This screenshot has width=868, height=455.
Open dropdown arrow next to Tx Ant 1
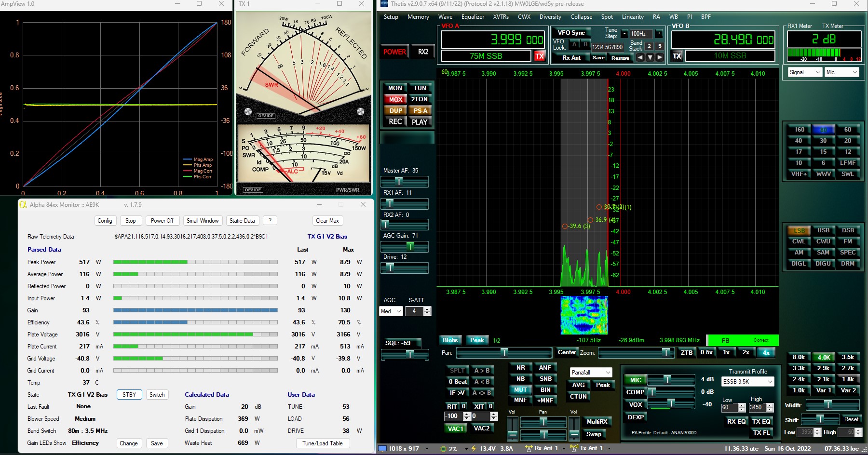609,449
